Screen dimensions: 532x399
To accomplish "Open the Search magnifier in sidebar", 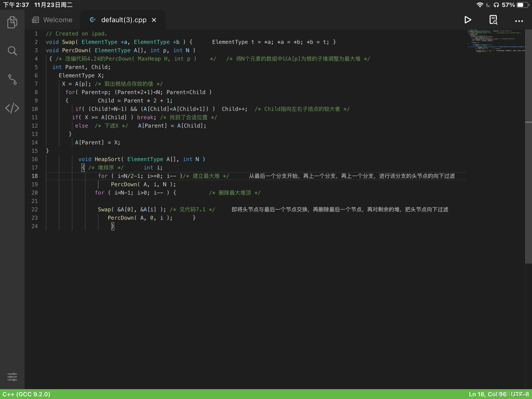I will point(12,51).
